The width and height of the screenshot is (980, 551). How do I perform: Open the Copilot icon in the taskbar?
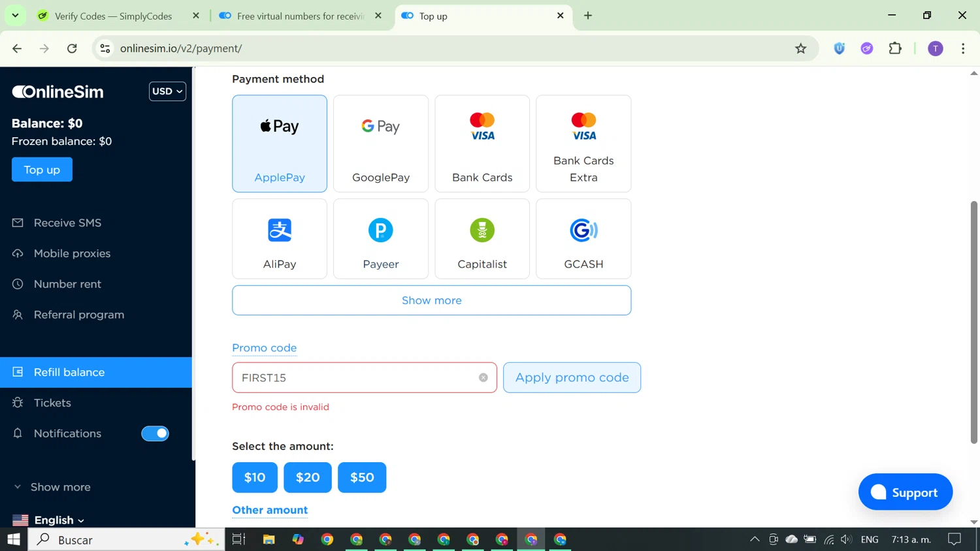[x=298, y=539]
